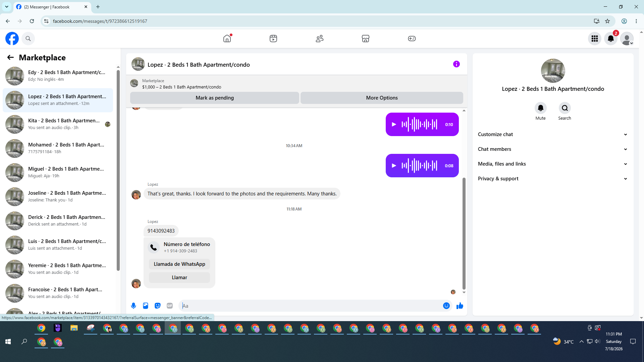The width and height of the screenshot is (644, 362).
Task: Search in conversation using the Search icon
Action: tap(565, 108)
